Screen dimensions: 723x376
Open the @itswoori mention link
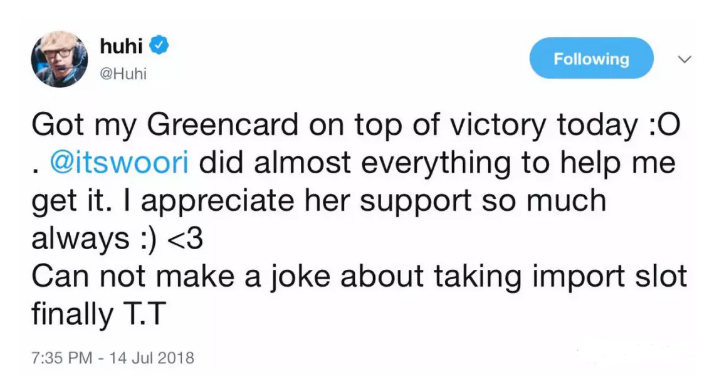coord(119,163)
